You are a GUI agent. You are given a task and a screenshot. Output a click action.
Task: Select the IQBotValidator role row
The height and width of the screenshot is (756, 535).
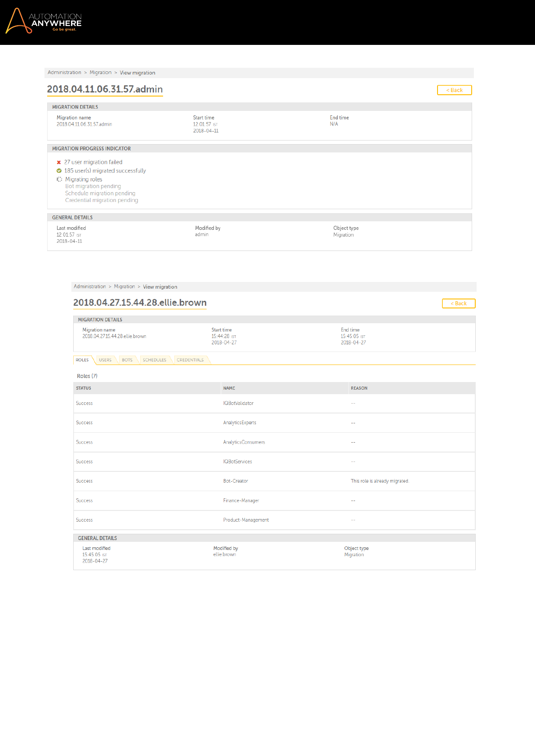[x=239, y=404]
